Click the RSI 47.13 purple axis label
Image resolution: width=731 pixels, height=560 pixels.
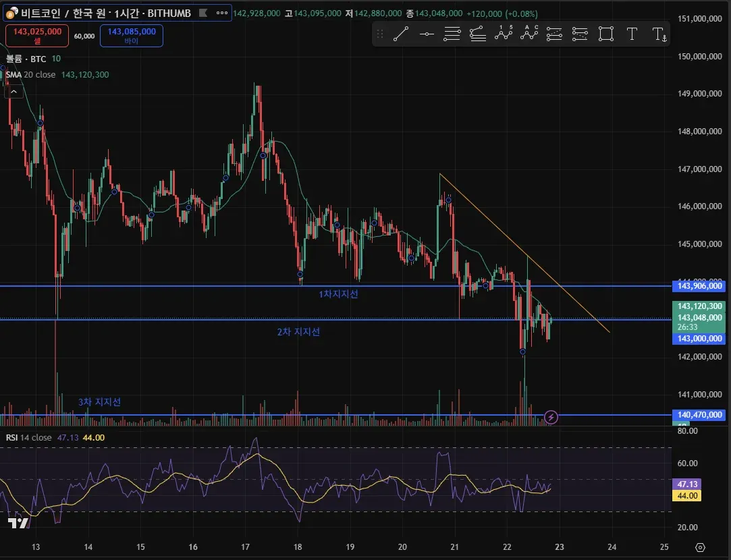[x=687, y=484]
